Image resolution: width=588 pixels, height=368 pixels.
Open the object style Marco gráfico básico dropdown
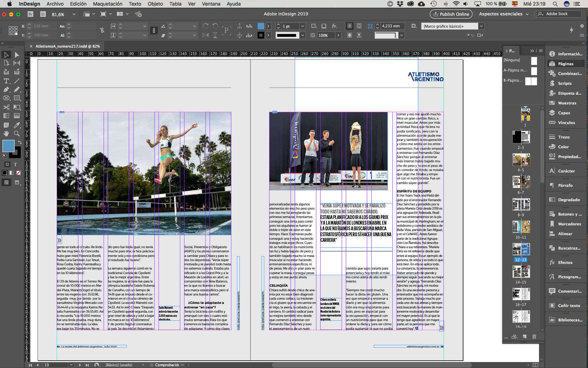[482, 26]
